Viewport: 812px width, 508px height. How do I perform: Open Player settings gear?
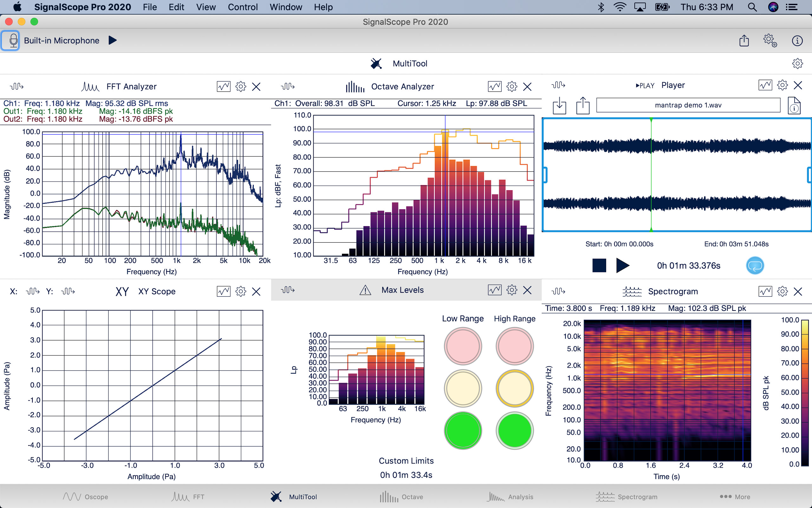pyautogui.click(x=783, y=85)
